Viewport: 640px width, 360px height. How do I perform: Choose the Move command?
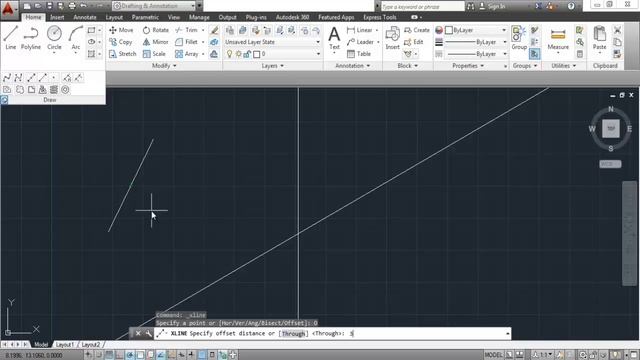(x=121, y=30)
